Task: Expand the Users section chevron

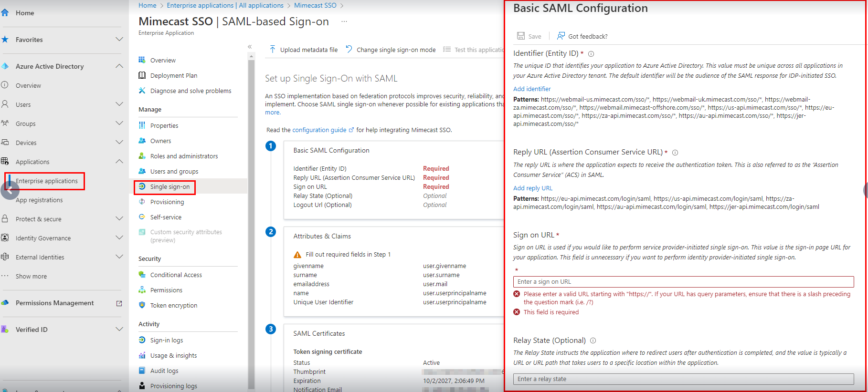Action: pyautogui.click(x=119, y=104)
